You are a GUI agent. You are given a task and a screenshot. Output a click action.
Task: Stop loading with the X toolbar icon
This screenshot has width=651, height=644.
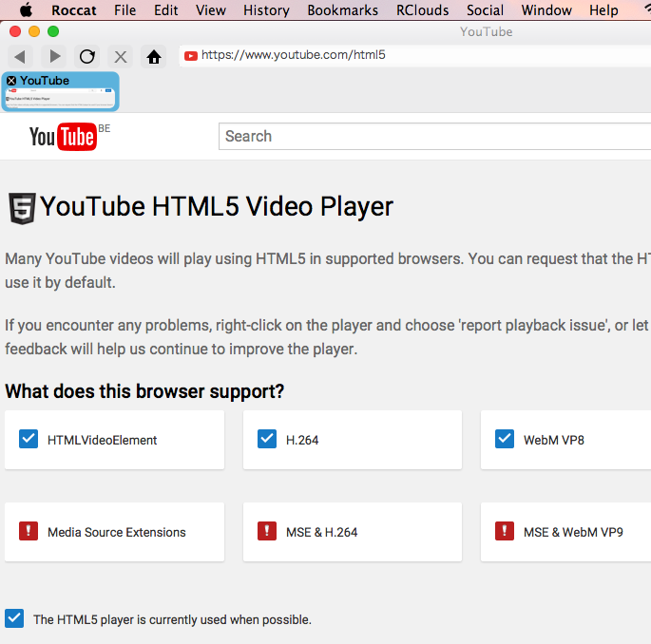(x=121, y=56)
